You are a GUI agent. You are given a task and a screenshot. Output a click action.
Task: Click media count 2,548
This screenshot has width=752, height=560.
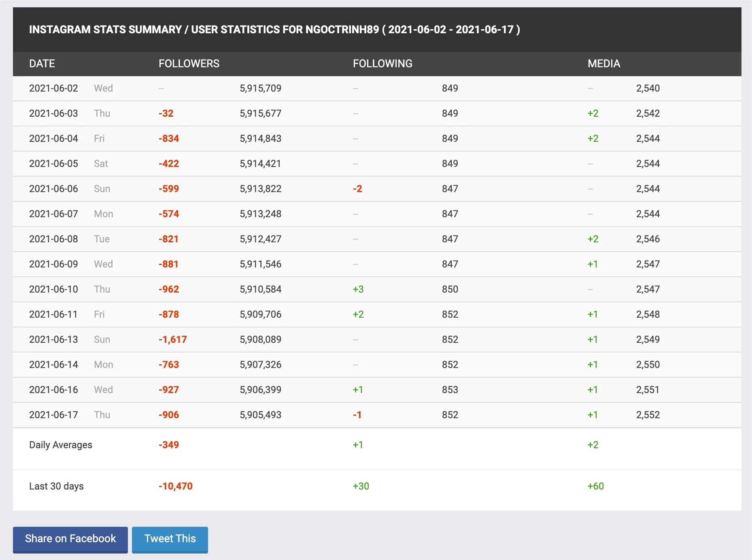[648, 314]
